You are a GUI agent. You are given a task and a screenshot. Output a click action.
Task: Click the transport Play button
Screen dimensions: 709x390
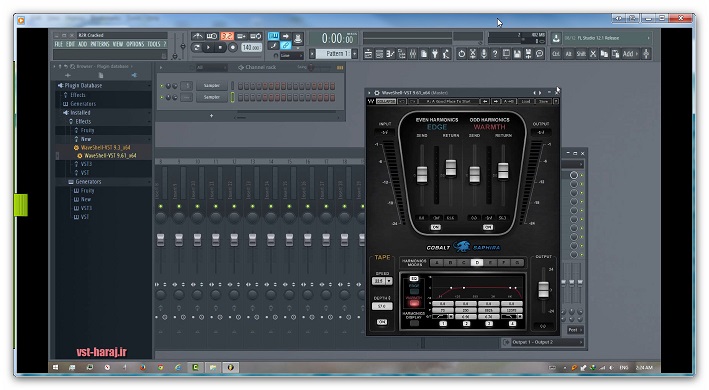208,47
